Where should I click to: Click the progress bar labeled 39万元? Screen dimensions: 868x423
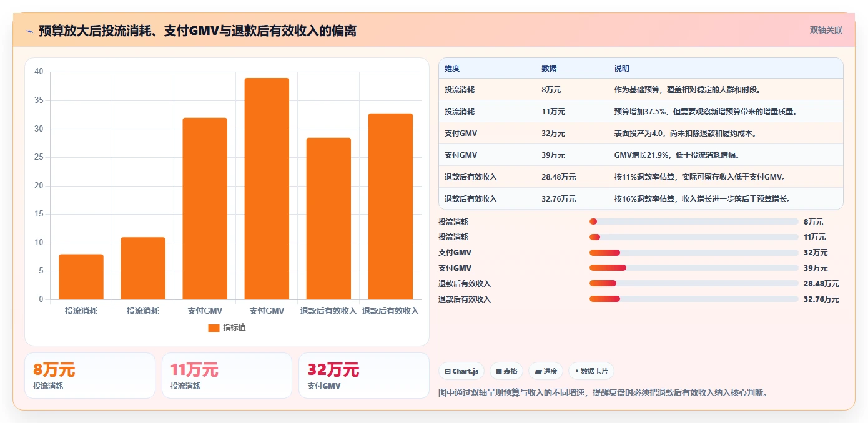tap(694, 268)
